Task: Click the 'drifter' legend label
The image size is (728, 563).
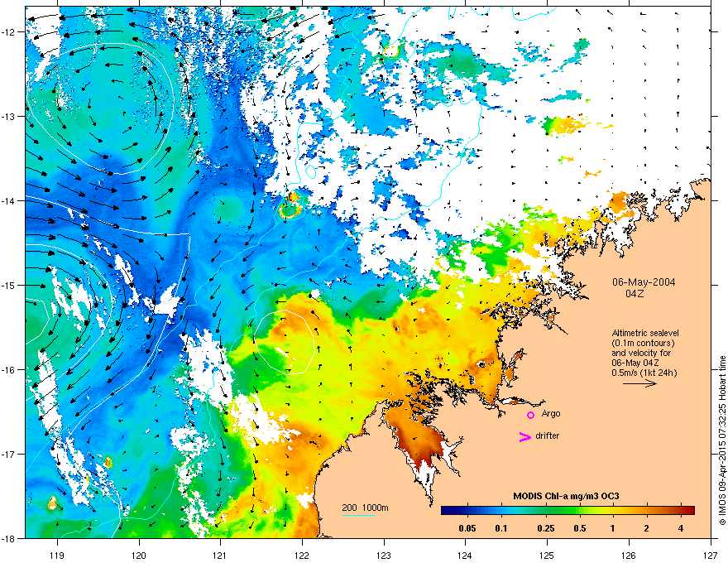Action: coord(547,435)
